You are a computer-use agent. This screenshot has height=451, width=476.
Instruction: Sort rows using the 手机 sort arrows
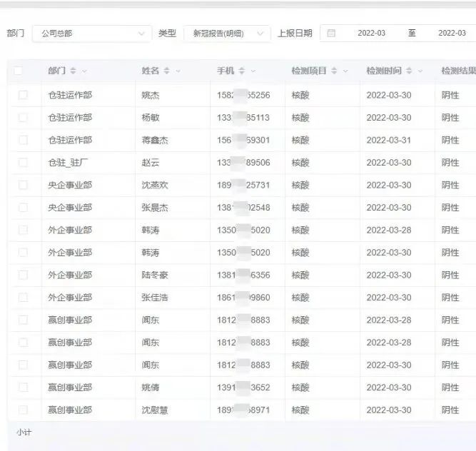coord(241,71)
